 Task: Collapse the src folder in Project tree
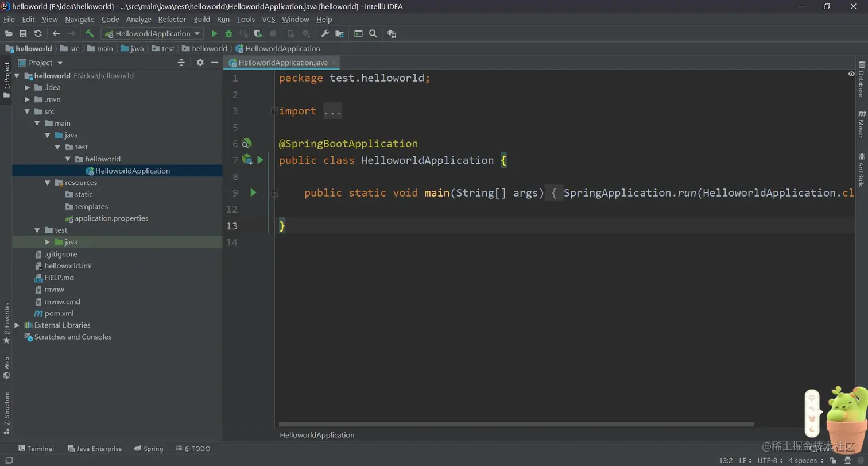point(27,111)
